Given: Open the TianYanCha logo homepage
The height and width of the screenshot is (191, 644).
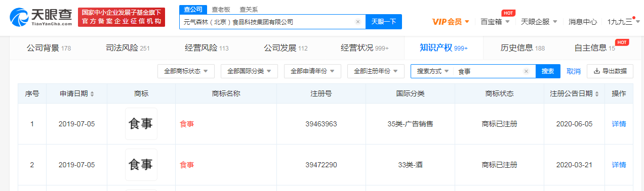Looking at the screenshot, I should [41, 17].
